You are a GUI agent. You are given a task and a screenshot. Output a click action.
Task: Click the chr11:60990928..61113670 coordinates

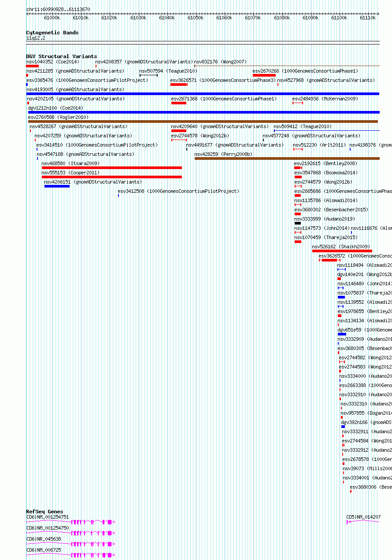pos(58,9)
